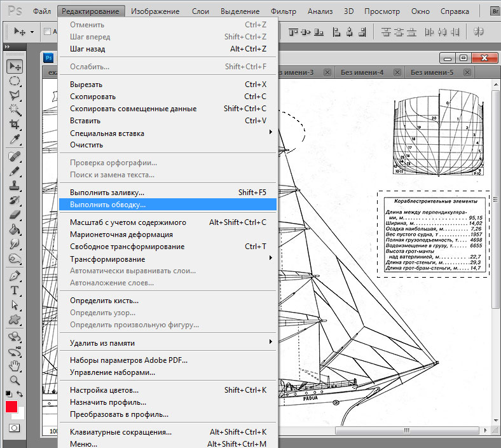
Task: Pick the Magic Wand tool
Action: 14,109
